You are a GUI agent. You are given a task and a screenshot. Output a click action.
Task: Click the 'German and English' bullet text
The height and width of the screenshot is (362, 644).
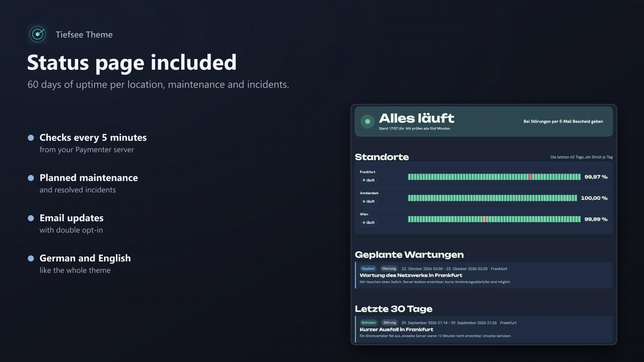85,258
